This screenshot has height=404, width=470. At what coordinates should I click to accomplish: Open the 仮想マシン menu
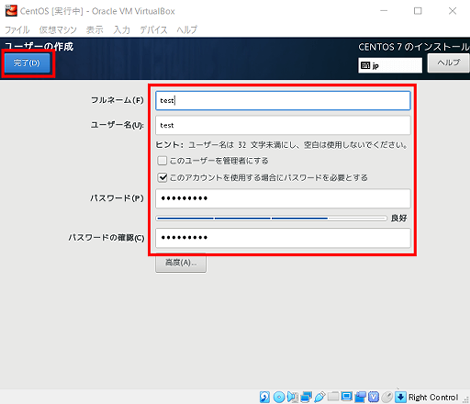[58, 30]
